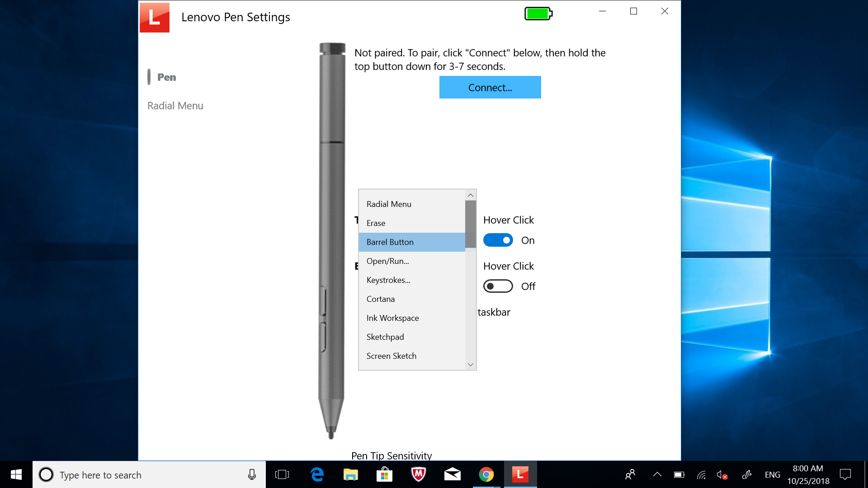This screenshot has width=868, height=488.
Task: Click the green pen battery indicator
Action: [538, 14]
